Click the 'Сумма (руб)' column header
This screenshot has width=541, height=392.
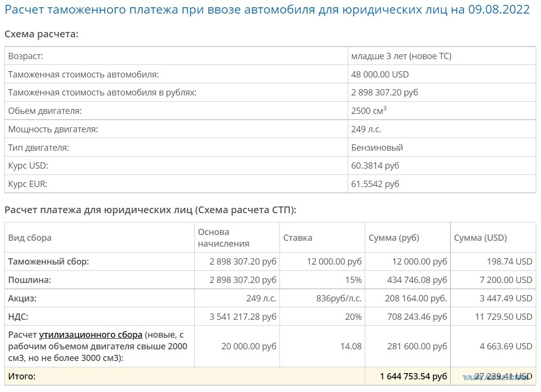click(x=394, y=238)
